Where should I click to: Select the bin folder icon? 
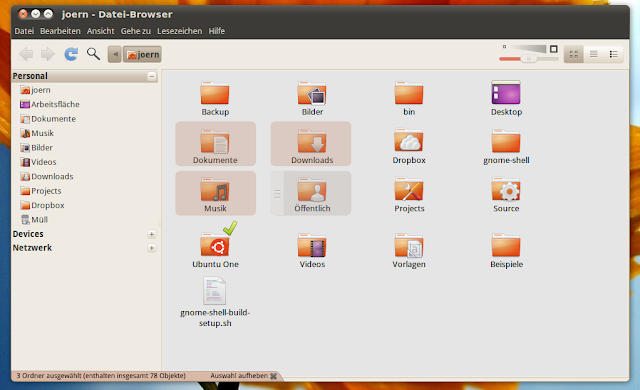(409, 93)
